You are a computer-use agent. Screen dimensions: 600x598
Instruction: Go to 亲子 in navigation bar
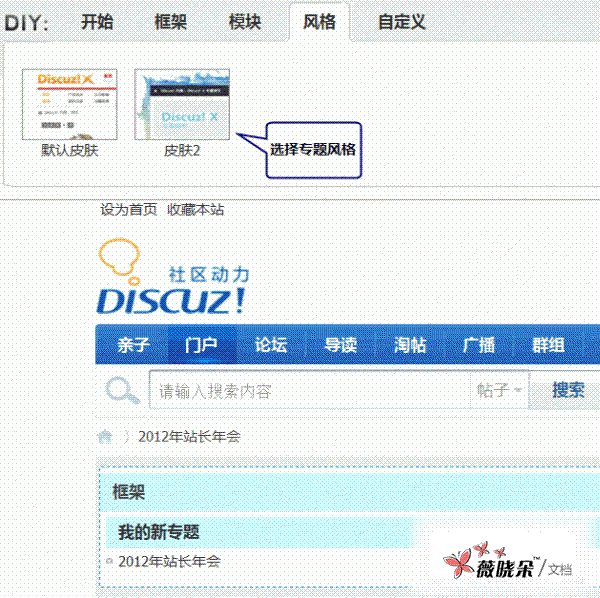pos(133,345)
